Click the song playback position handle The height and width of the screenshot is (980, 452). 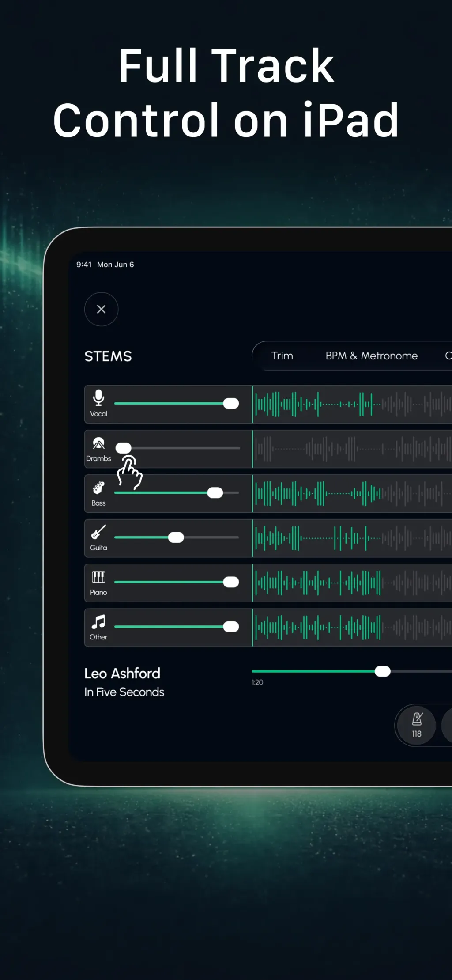click(x=383, y=671)
